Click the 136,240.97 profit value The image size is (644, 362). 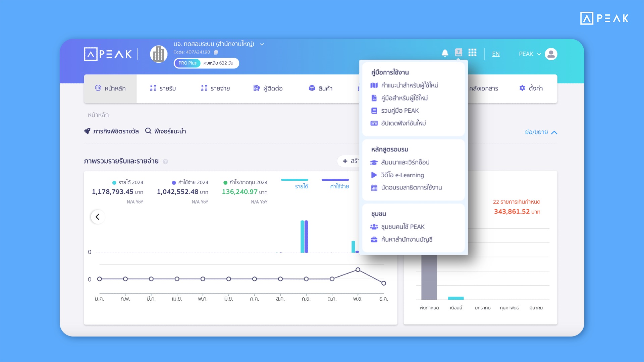tap(240, 192)
